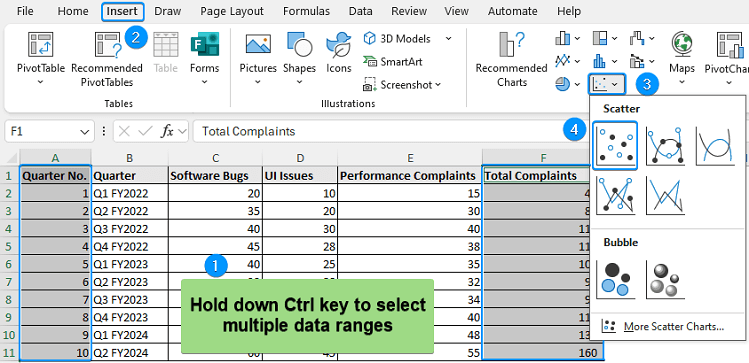This screenshot has height=363, width=749.
Task: Insert a column or bar chart
Action: pyautogui.click(x=563, y=38)
